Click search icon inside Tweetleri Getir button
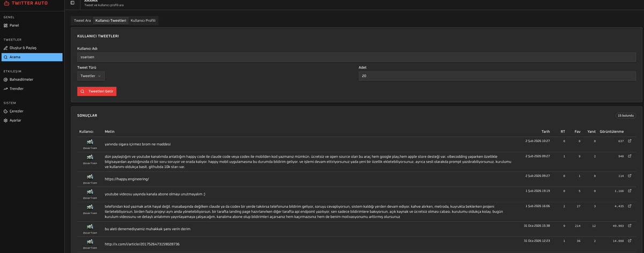644x253 pixels. pyautogui.click(x=82, y=91)
